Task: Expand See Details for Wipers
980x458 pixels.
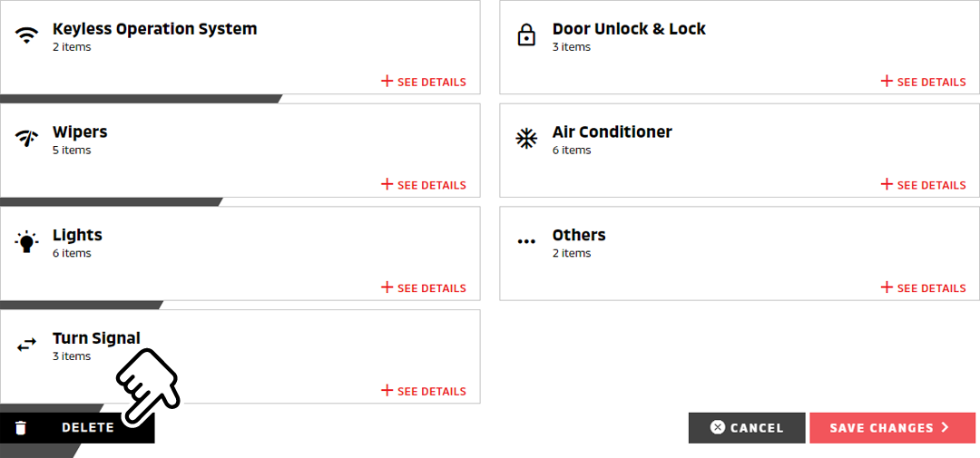Action: pos(423,185)
